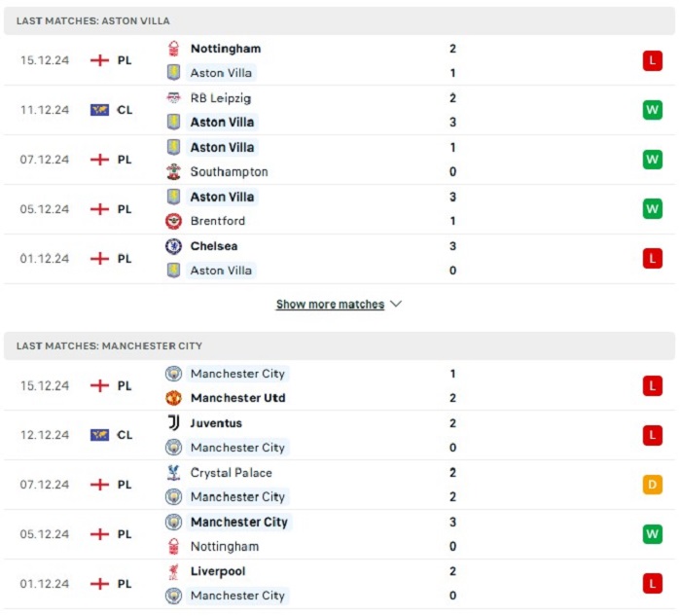
Task: Click the Juventus J logo
Action: point(174,422)
